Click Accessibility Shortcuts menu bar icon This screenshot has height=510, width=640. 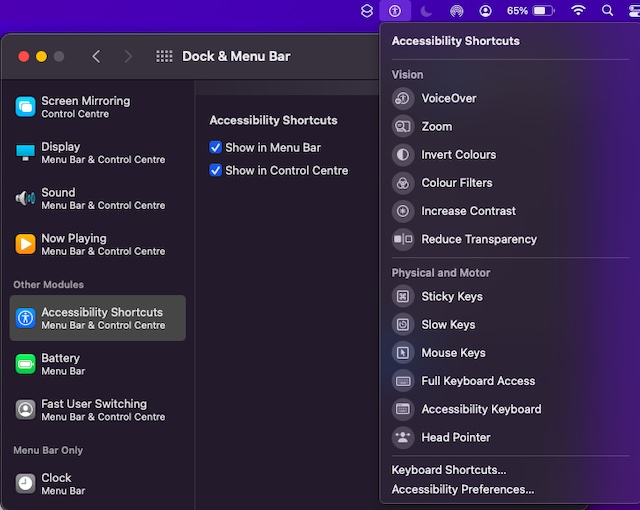(x=395, y=11)
